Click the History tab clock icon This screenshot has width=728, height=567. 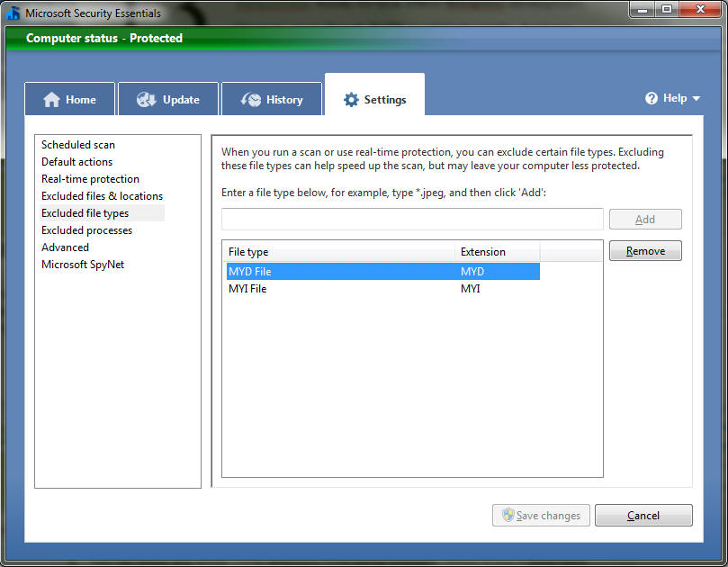click(x=251, y=100)
